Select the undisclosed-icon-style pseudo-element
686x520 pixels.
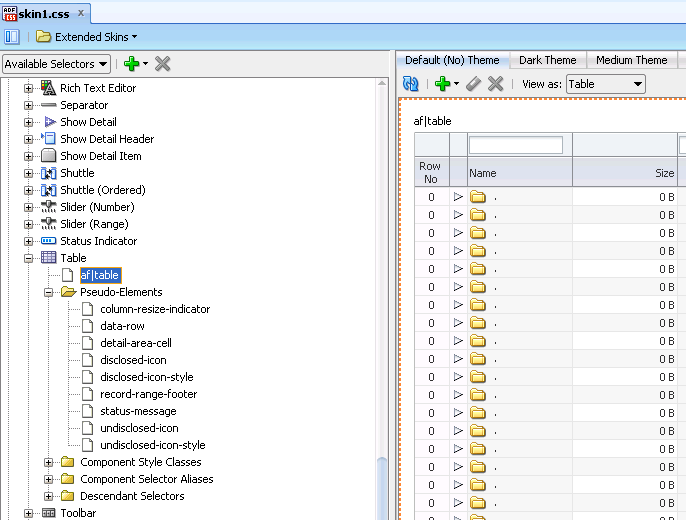153,446
